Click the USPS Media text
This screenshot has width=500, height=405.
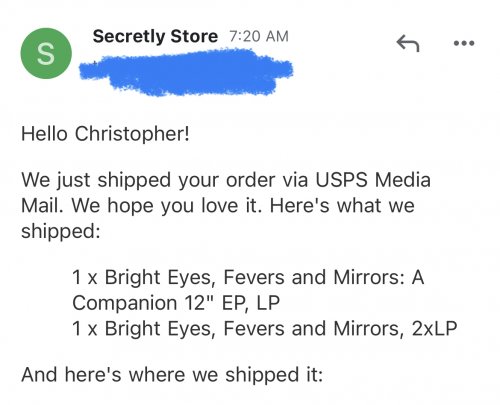pos(373,180)
